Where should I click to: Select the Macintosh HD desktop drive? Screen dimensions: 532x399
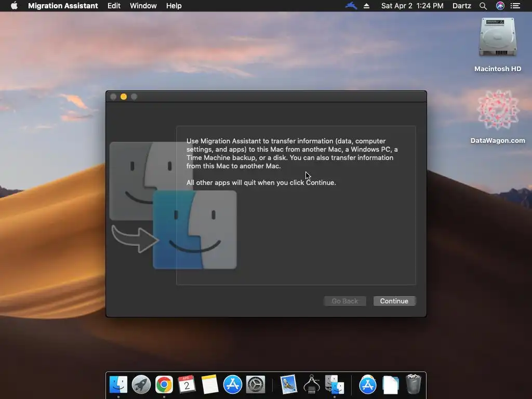498,45
